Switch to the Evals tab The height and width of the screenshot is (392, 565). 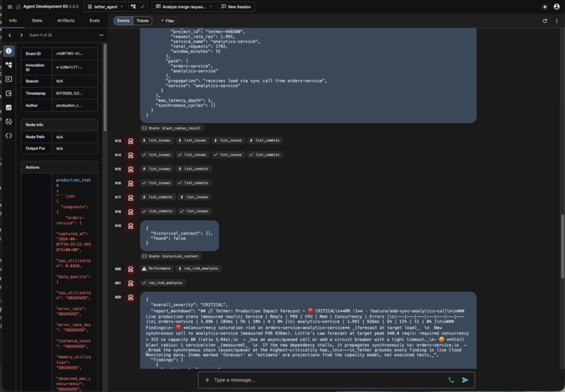click(95, 20)
